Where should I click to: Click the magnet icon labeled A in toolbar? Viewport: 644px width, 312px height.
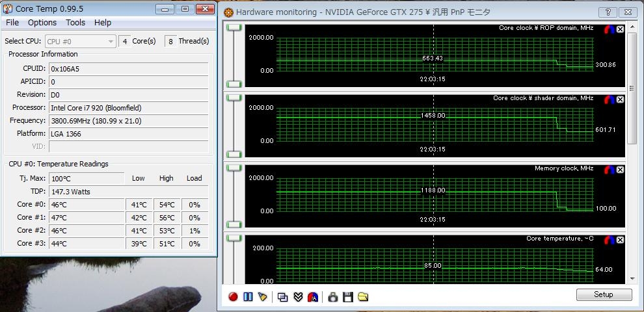click(313, 296)
